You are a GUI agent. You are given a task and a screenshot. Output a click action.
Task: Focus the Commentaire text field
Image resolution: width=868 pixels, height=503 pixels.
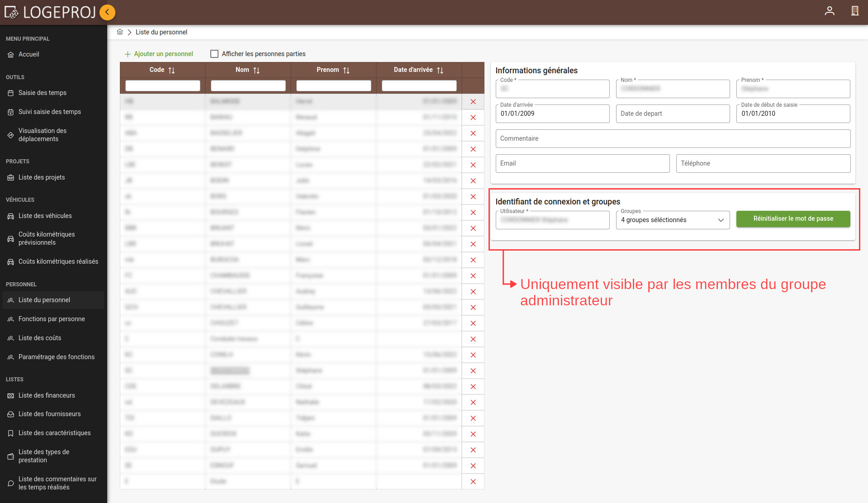(x=673, y=139)
